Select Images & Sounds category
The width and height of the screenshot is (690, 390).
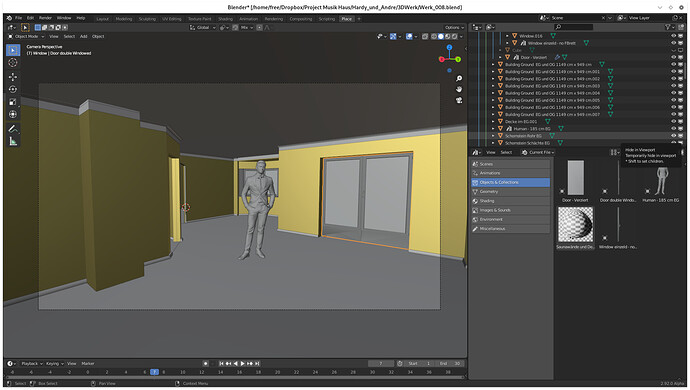(x=510, y=210)
